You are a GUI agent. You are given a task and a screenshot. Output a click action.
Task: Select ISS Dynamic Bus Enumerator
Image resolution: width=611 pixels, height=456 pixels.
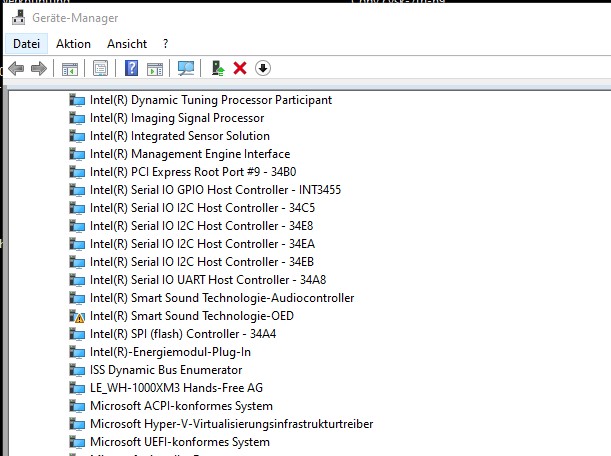(x=166, y=369)
